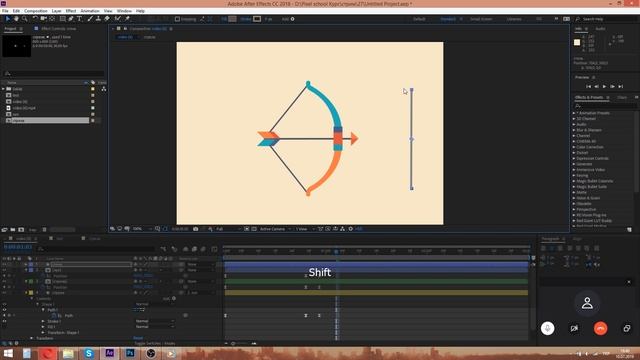The image size is (640, 360).
Task: Click the Fill color swatch in toolbar
Action: click(232, 19)
